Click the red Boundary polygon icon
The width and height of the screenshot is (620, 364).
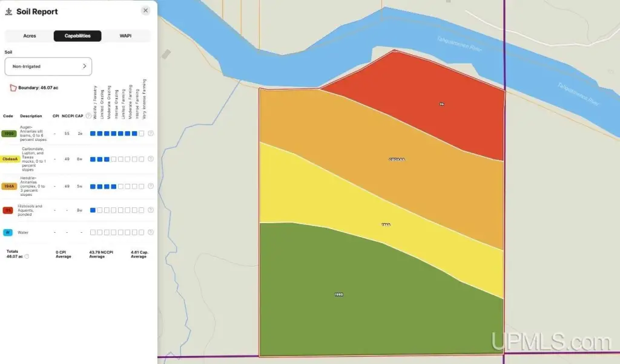13,88
